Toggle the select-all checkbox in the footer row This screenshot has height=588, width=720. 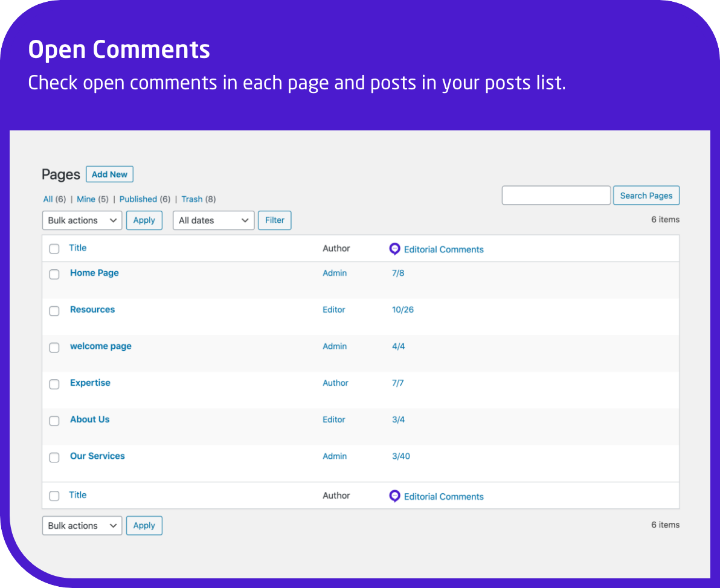pos(54,496)
